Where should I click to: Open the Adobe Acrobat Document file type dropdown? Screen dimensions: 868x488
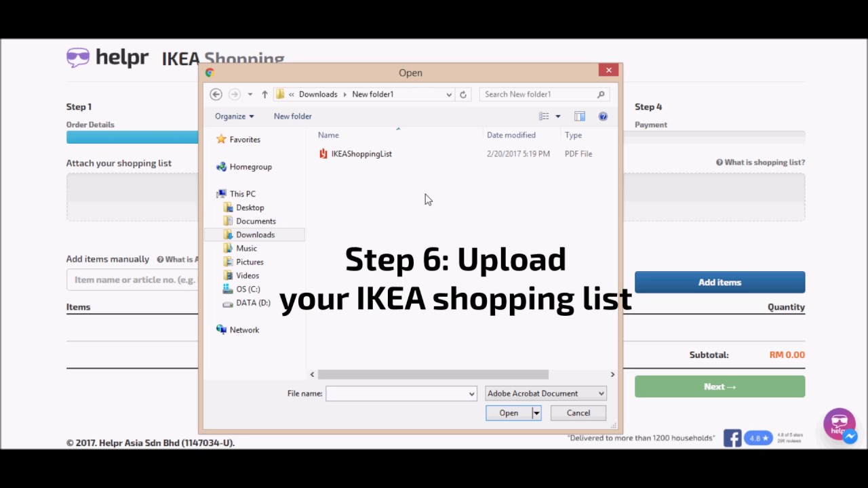pos(546,394)
